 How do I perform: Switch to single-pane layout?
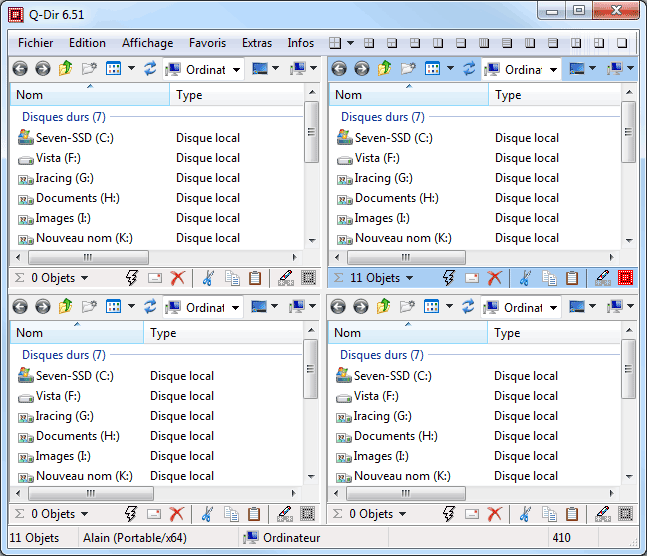pyautogui.click(x=622, y=43)
